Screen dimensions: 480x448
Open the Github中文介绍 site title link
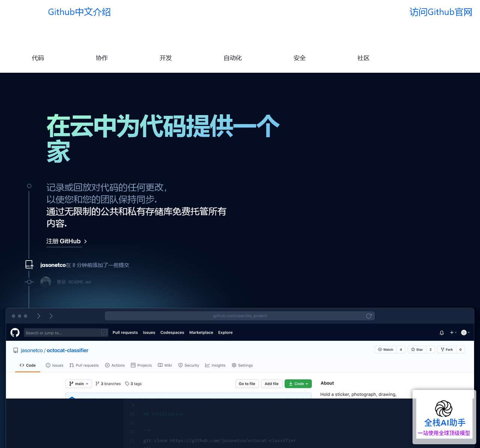coord(79,12)
